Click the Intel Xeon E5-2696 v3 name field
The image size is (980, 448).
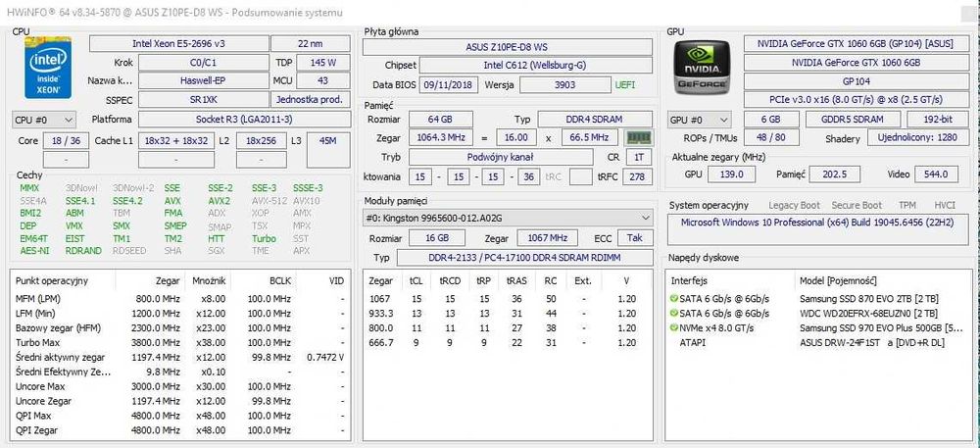pos(178,44)
